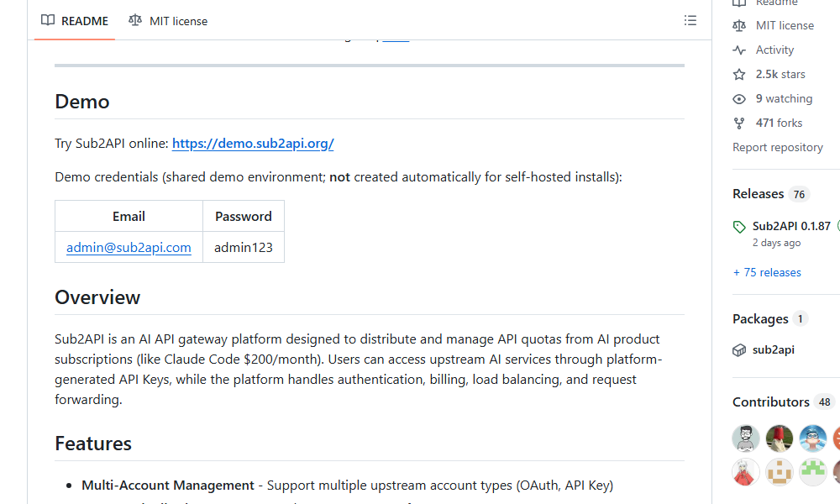Open the Releases section heading
This screenshot has height=504, width=840.
[758, 194]
